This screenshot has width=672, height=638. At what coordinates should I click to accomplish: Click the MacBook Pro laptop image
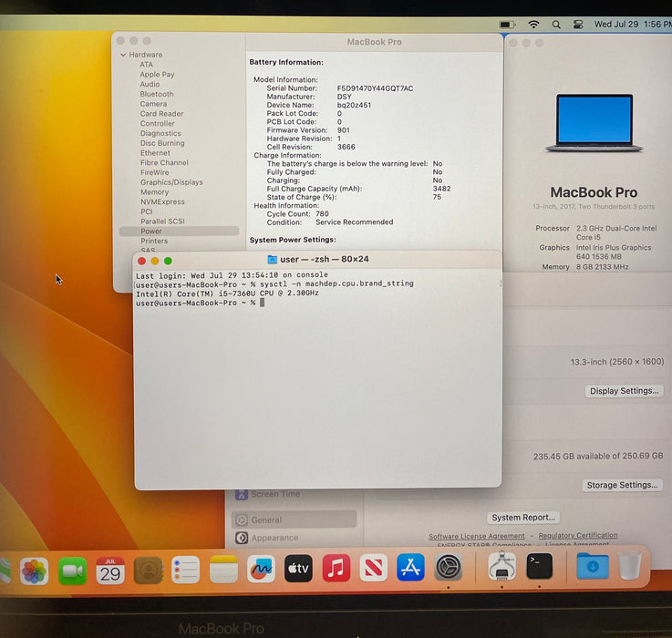click(x=594, y=123)
